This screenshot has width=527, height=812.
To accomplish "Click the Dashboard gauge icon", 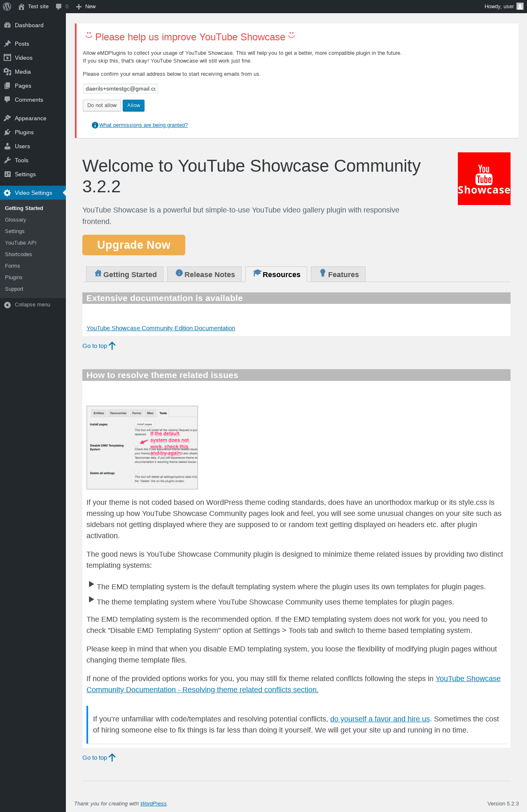I will (x=7, y=25).
